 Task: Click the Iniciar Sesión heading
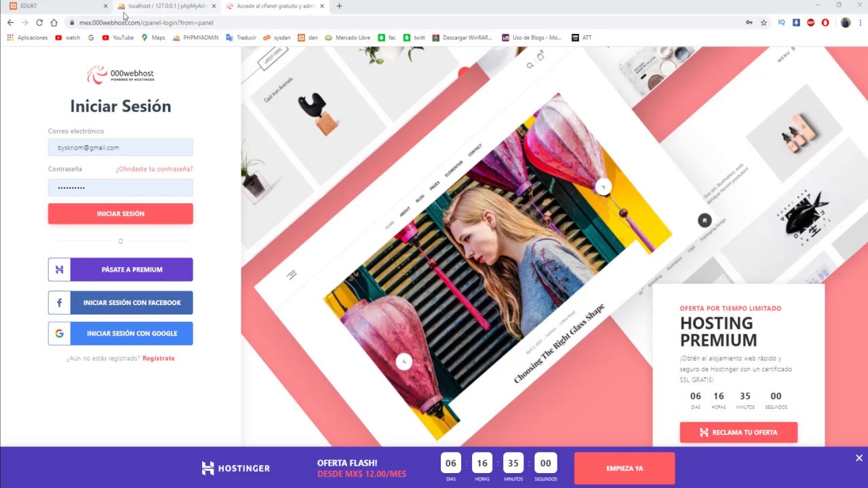(121, 106)
